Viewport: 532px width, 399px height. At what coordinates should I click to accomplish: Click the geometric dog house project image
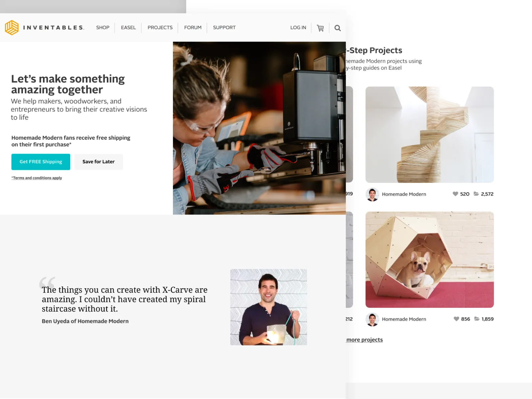click(429, 260)
